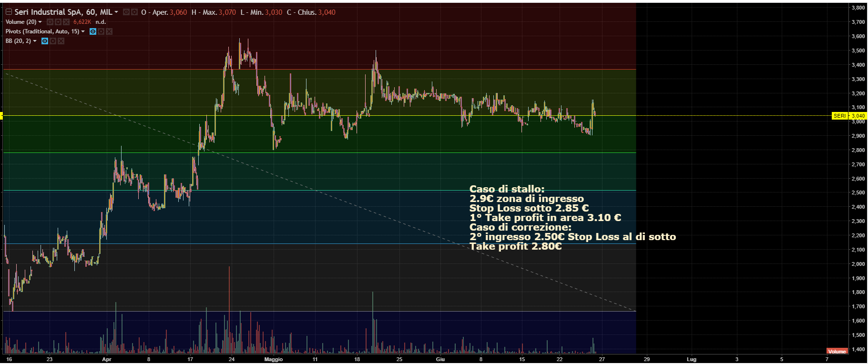Hide the Pivots indicator via eye icon
Screen dimensions: 868x364
pos(93,31)
